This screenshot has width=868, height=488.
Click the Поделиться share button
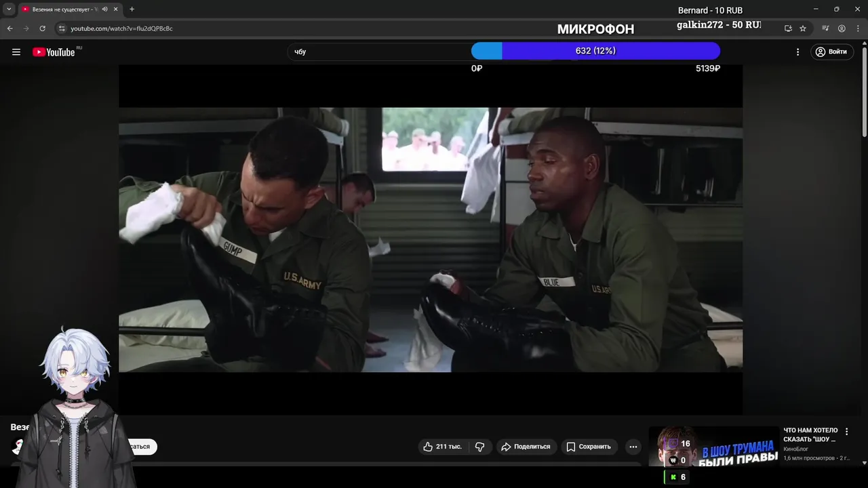pyautogui.click(x=526, y=447)
